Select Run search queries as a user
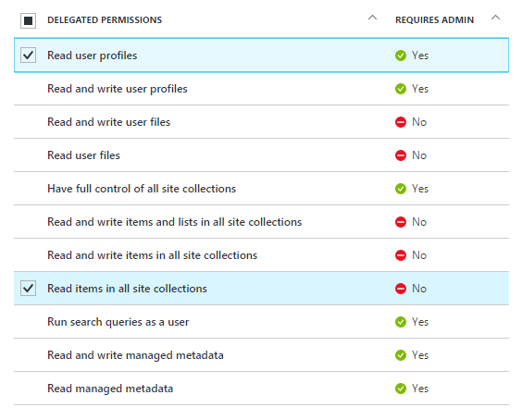 261,322
